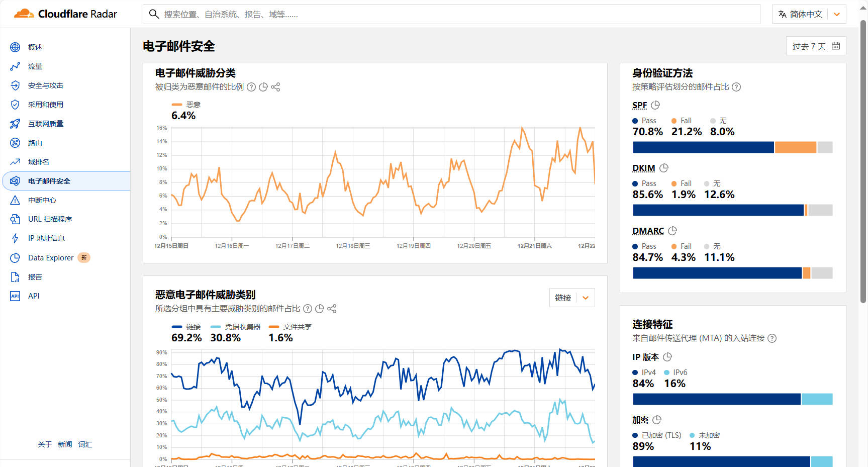
Task: Click the 89% 已加密 (TLS) value
Action: [x=643, y=446]
